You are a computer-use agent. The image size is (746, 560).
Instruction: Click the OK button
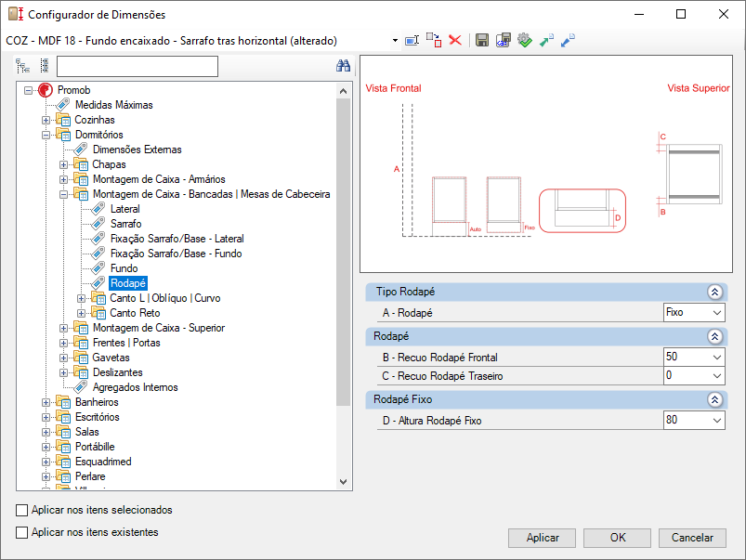click(x=617, y=538)
